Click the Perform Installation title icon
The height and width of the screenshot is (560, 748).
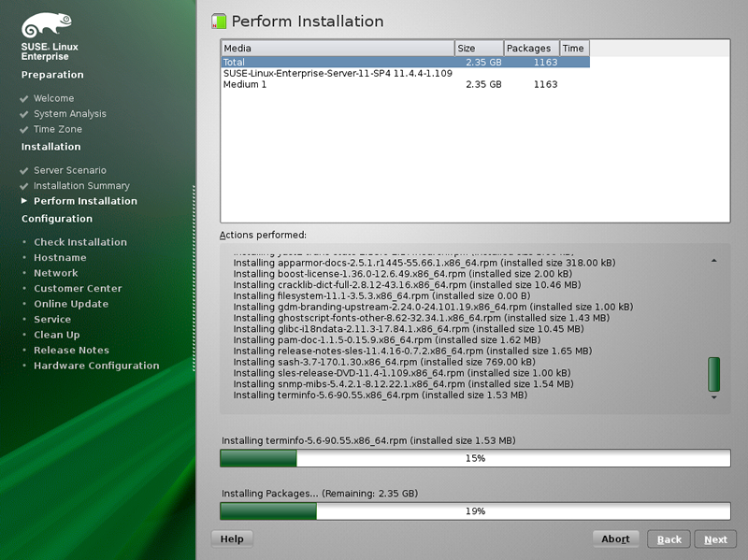pyautogui.click(x=219, y=21)
